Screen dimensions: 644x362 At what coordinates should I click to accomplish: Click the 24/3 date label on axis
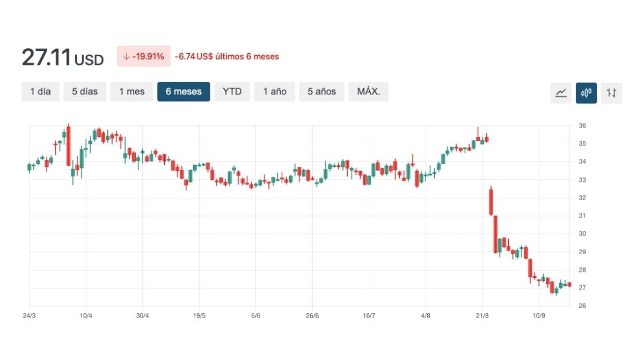pyautogui.click(x=30, y=315)
